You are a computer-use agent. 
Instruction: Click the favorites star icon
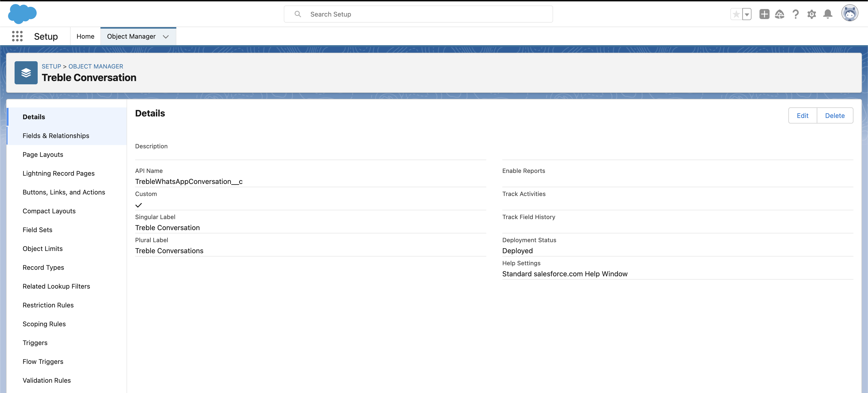point(736,14)
